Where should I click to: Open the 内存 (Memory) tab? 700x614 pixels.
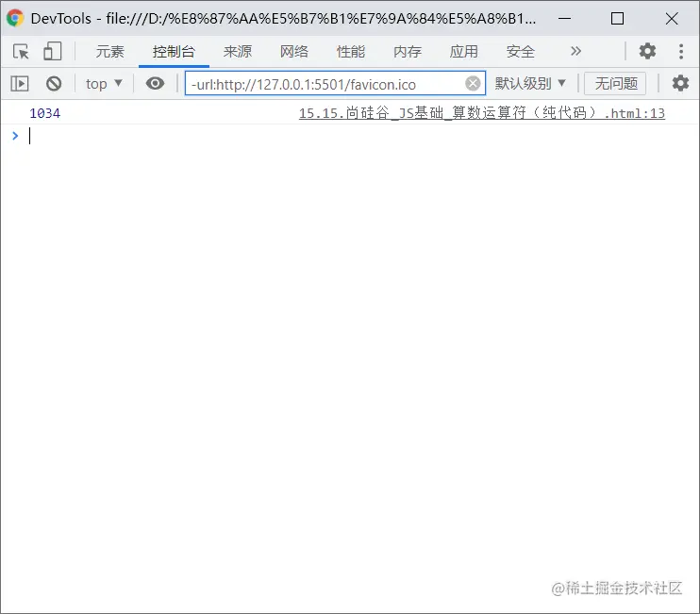408,51
